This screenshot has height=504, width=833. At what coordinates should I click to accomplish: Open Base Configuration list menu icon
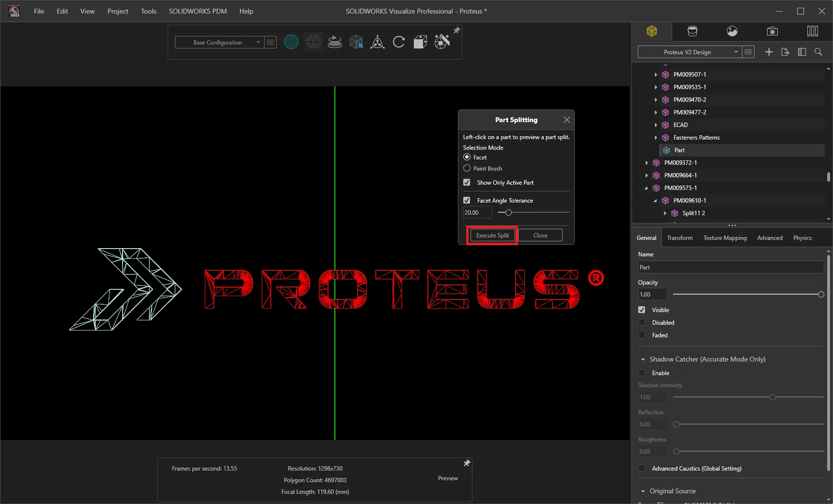[270, 42]
